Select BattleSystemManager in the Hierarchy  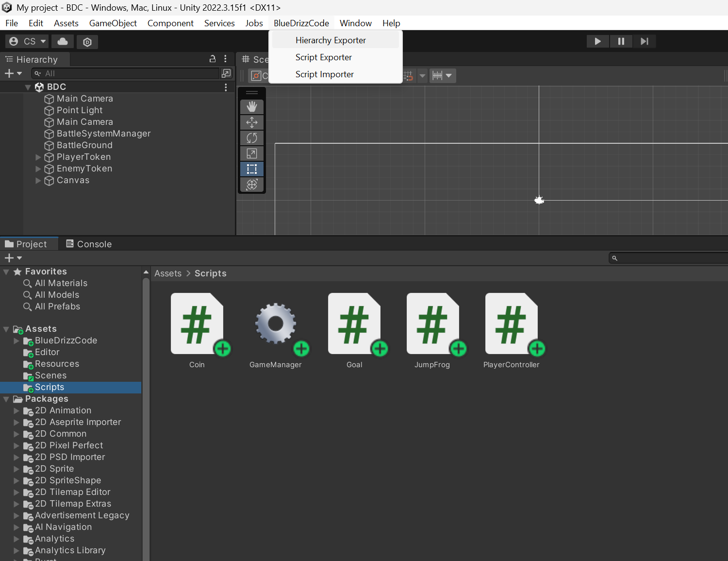pyautogui.click(x=103, y=134)
